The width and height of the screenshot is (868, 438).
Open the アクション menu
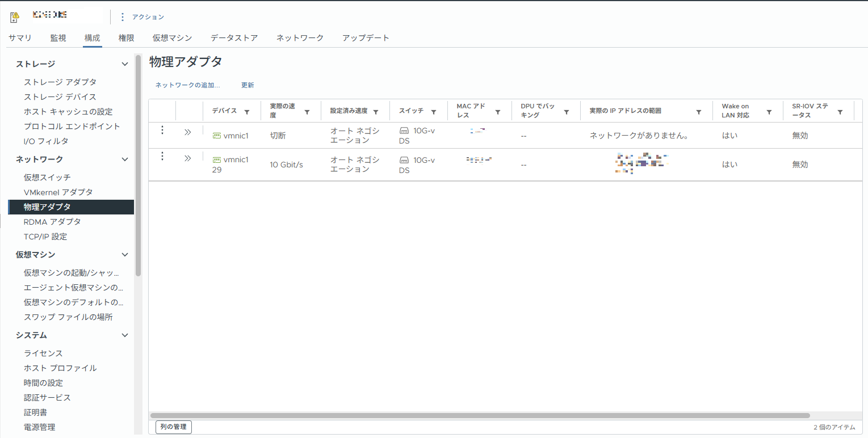coord(149,17)
